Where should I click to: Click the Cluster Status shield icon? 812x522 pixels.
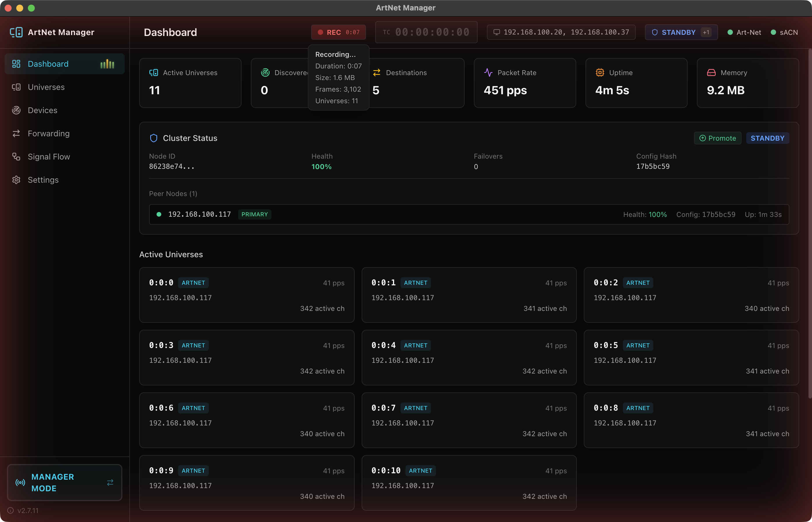pos(153,138)
